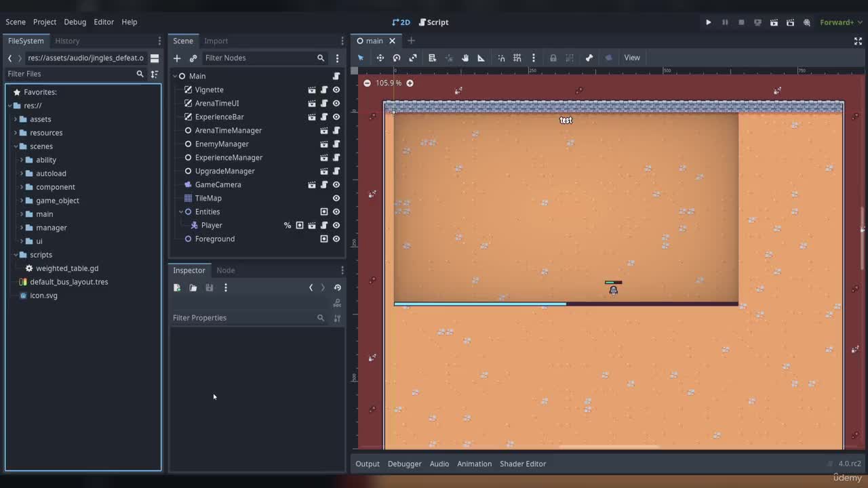Click the Filter Nodes search field
Screen dimensions: 868x488
point(264,58)
